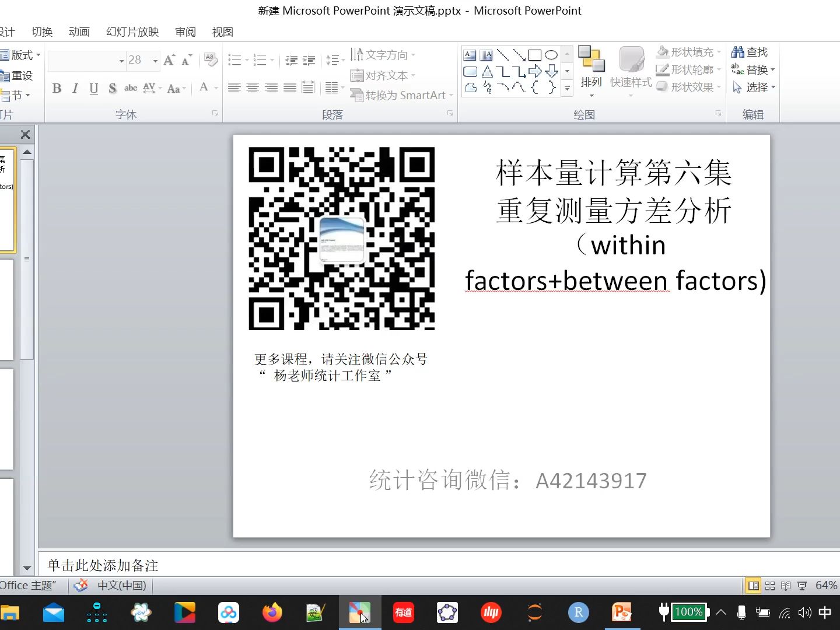Screen dimensions: 840x630
Task: Open the 审阅 review tab
Action: 185,32
